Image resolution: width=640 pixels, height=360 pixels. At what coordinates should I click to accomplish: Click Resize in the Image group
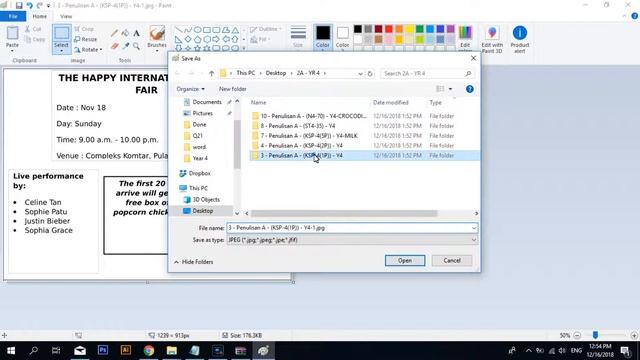[86, 40]
